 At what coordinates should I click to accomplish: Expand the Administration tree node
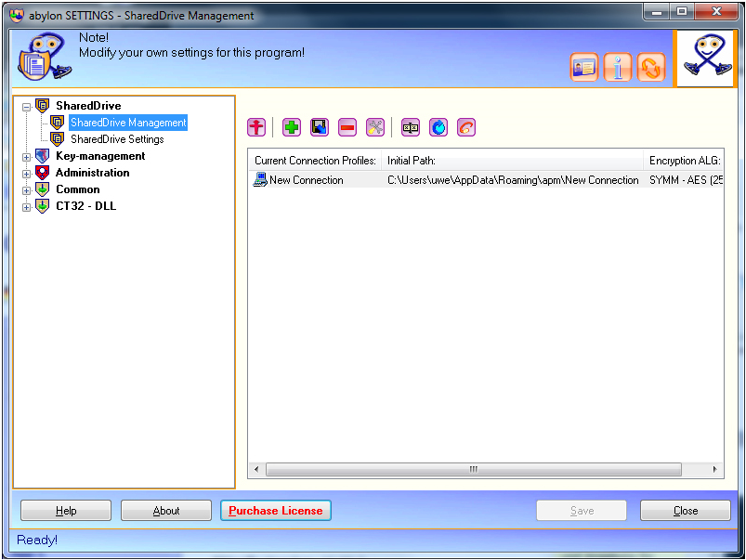coord(27,174)
